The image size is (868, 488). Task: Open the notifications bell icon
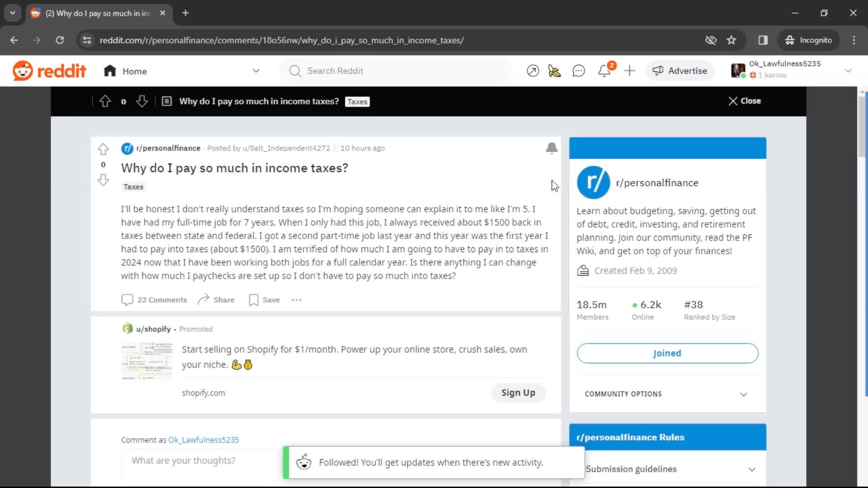[x=604, y=70]
